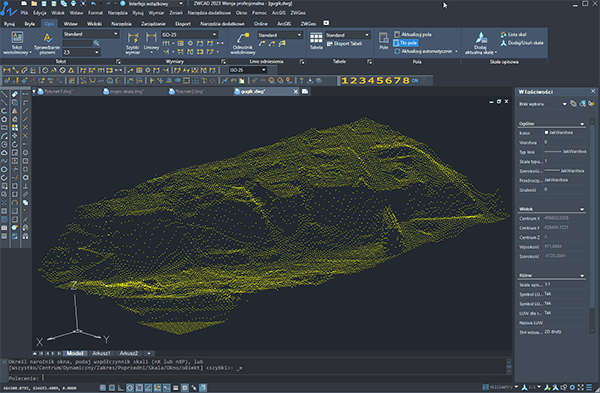Open the Plik menu
This screenshot has height=393, width=600.
coord(24,13)
